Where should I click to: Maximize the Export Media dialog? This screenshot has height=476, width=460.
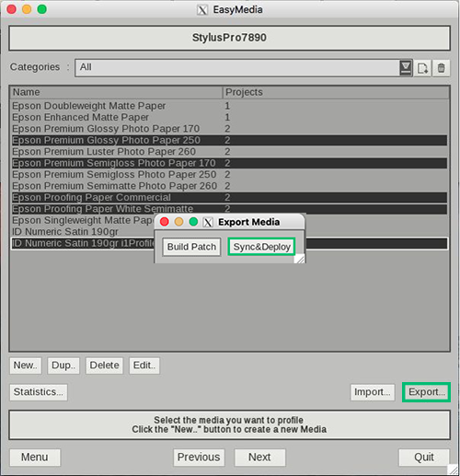193,222
